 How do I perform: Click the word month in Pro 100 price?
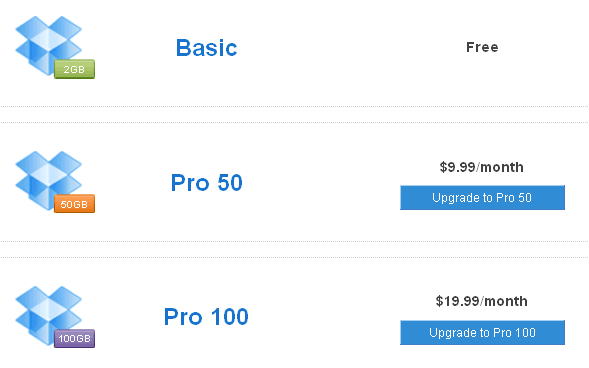coord(506,301)
